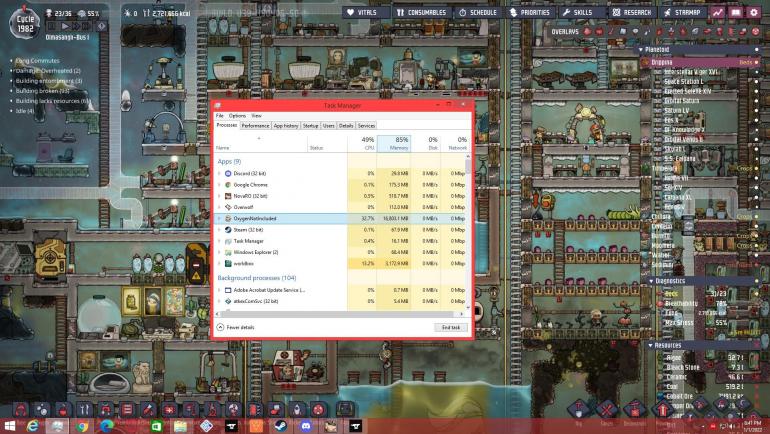Image resolution: width=770 pixels, height=434 pixels.
Task: Pause the game with the speed control
Action: [x=52, y=26]
